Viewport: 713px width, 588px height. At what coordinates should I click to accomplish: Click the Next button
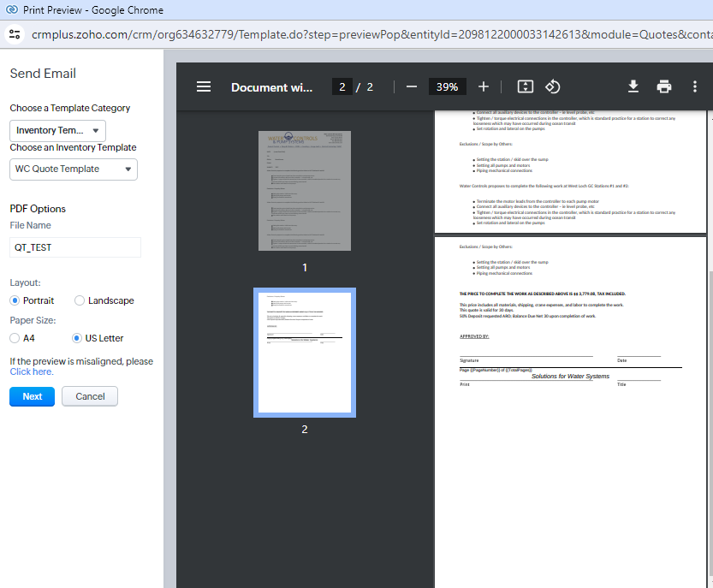point(32,396)
